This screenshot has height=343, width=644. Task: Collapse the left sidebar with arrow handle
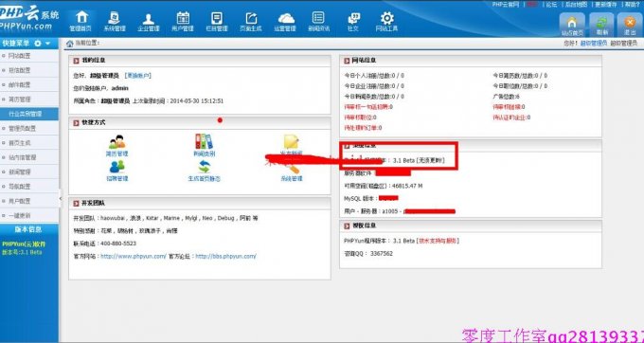[x=61, y=198]
